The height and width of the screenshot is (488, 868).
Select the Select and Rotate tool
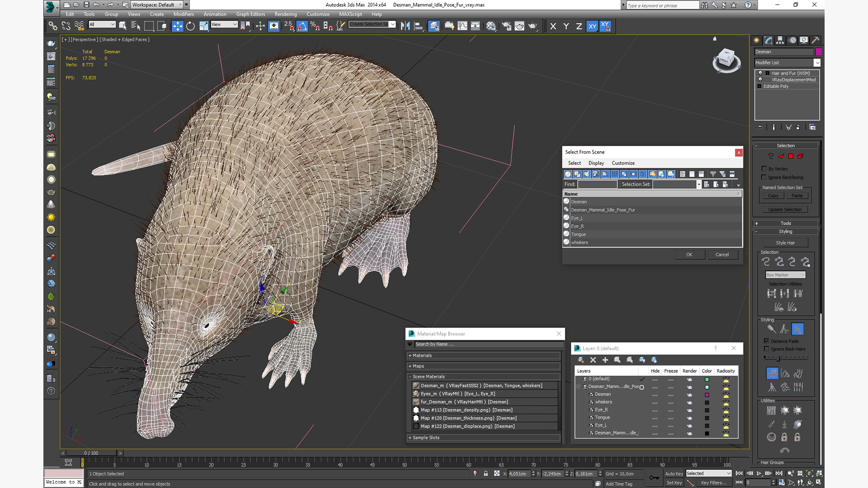point(190,26)
